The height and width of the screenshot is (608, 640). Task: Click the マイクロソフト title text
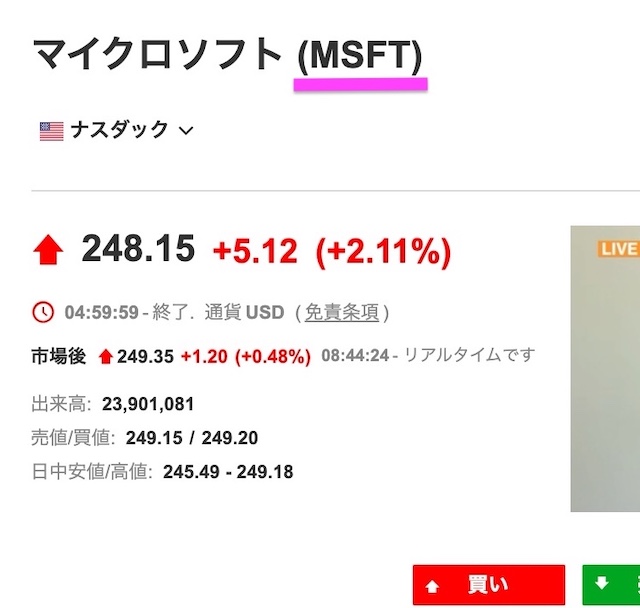(159, 55)
